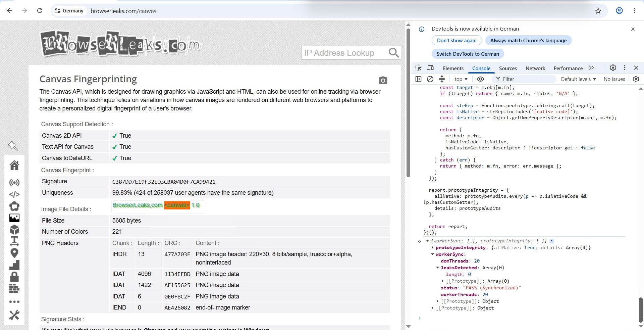Viewport: 644px width, 330px height.
Task: Toggle device toolbar icon in DevTools
Action: pyautogui.click(x=430, y=68)
